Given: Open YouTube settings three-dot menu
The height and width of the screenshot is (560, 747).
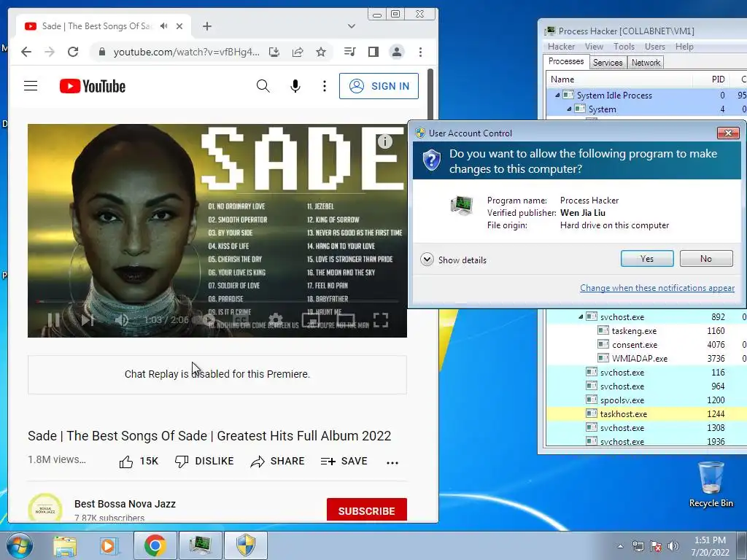Looking at the screenshot, I should coord(325,86).
